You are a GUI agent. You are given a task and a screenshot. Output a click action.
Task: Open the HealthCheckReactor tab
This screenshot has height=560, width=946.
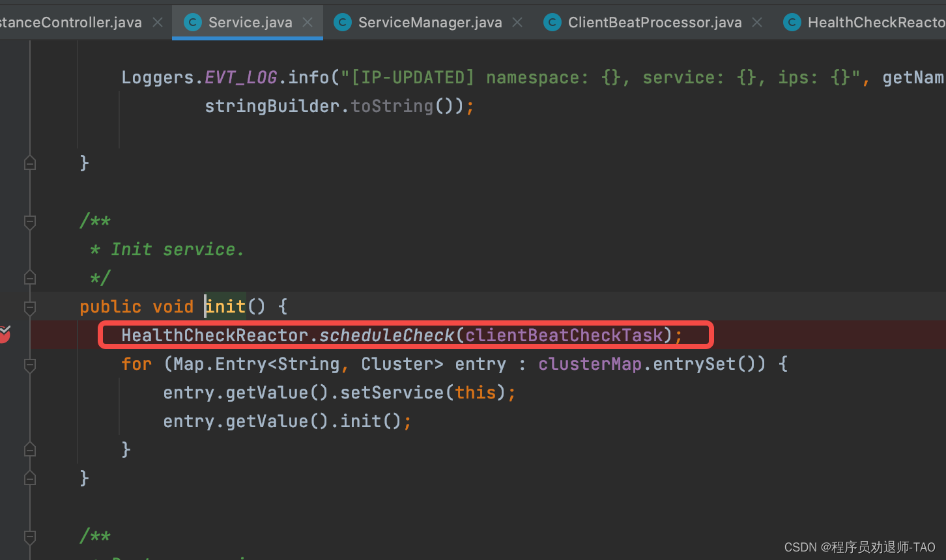864,22
